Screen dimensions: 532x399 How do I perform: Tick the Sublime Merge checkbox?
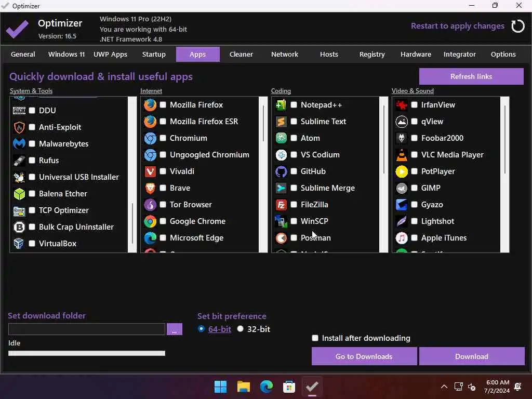tap(294, 188)
